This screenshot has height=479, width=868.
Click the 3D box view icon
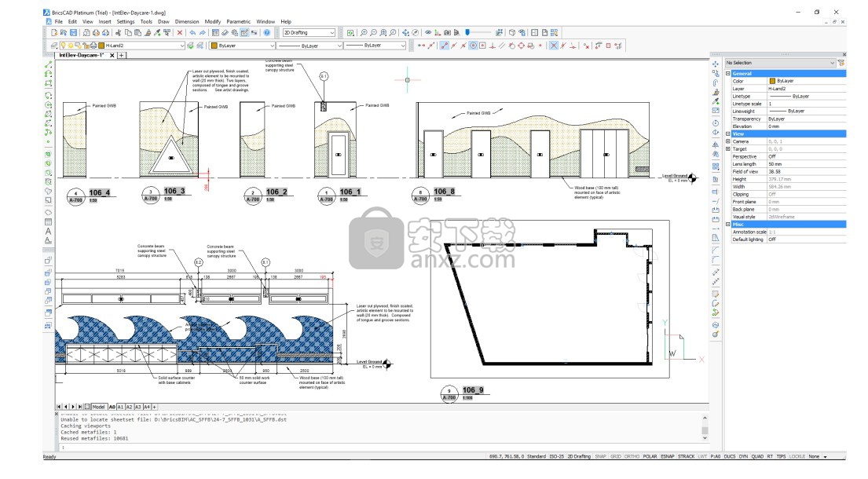512,33
